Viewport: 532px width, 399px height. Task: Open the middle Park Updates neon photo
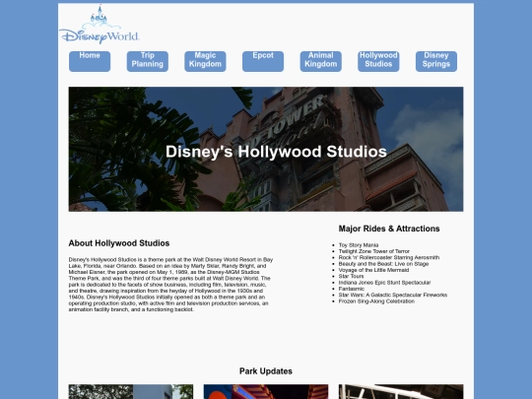[x=266, y=391]
